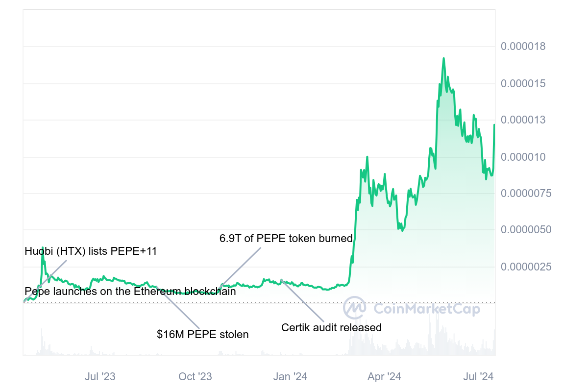The height and width of the screenshot is (392, 588).
Task: Click the highest peak of the price line
Action: [443, 58]
